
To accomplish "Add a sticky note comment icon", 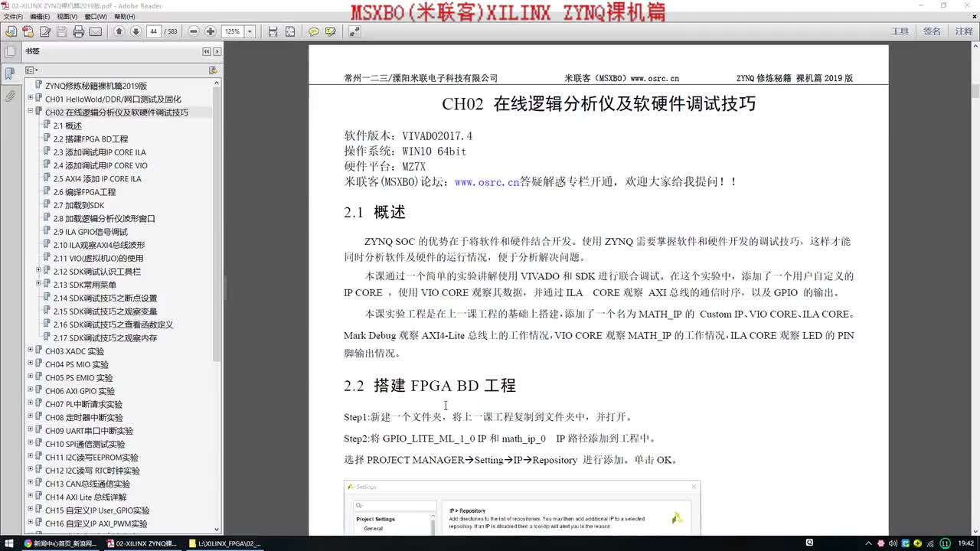I will [313, 31].
